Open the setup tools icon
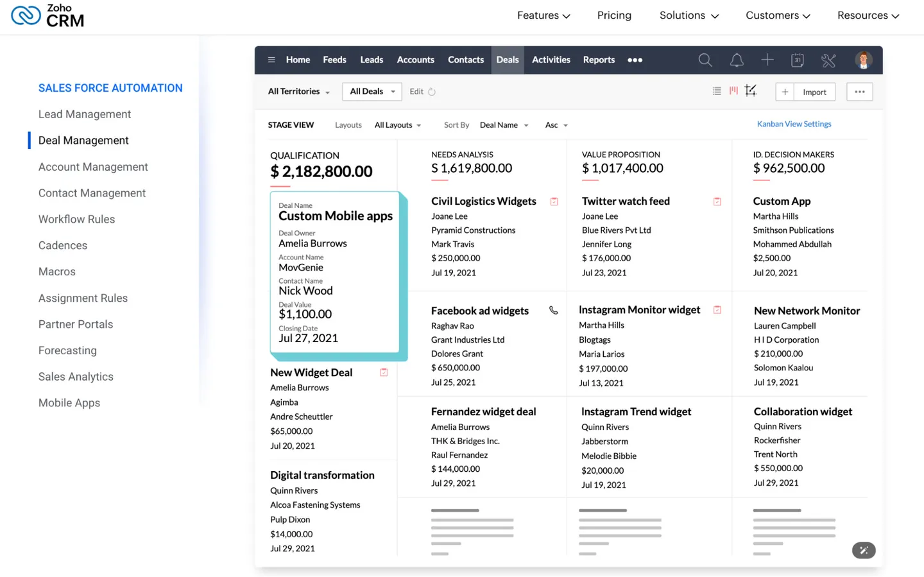 [828, 60]
